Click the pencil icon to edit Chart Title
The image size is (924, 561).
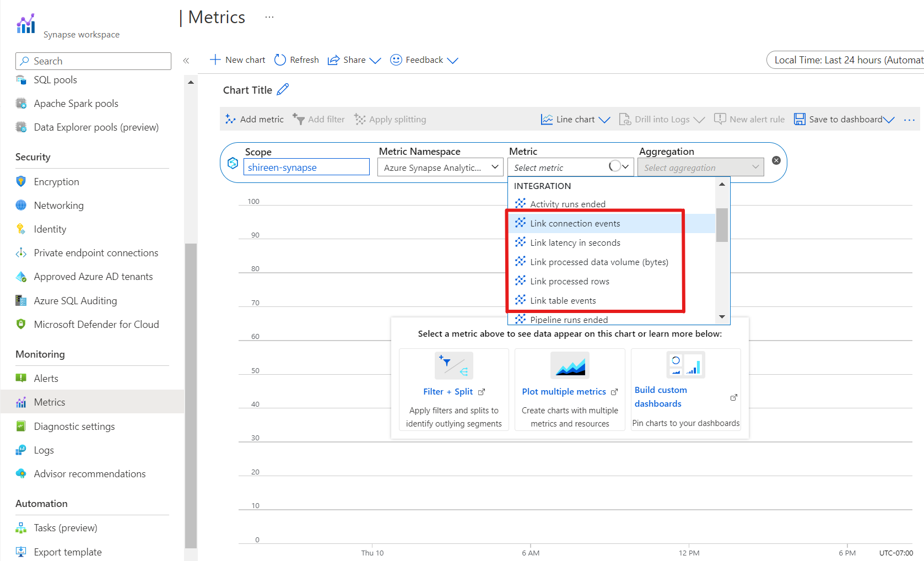pyautogui.click(x=283, y=89)
